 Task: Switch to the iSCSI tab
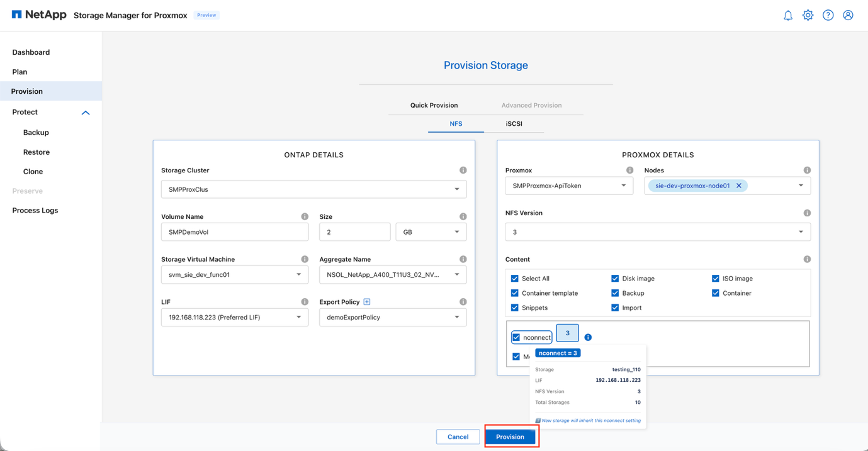(x=514, y=123)
